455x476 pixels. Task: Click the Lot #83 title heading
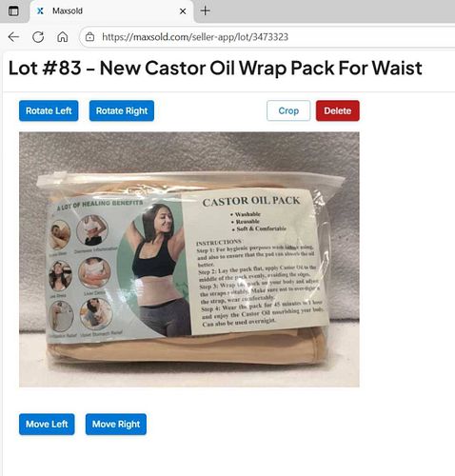pos(215,68)
